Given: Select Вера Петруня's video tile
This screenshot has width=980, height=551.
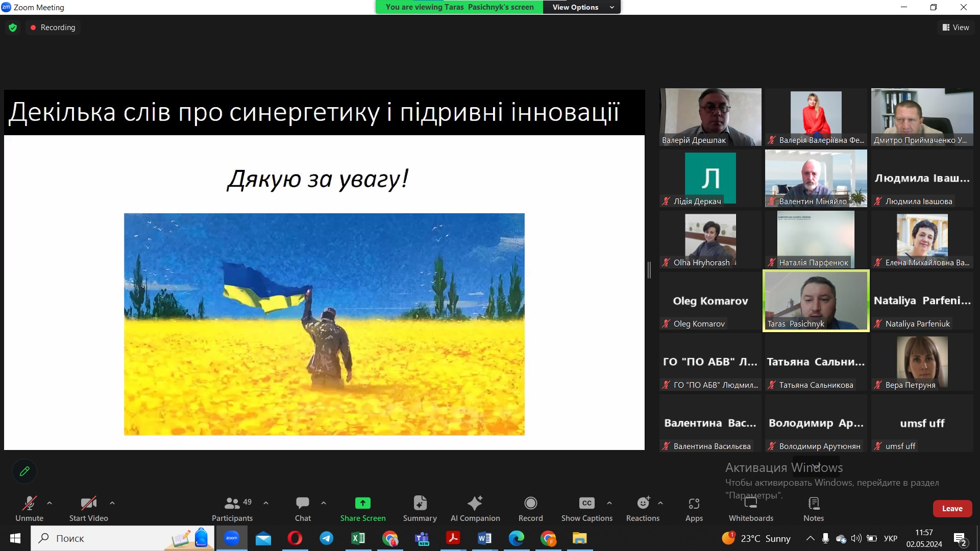Looking at the screenshot, I should (922, 362).
